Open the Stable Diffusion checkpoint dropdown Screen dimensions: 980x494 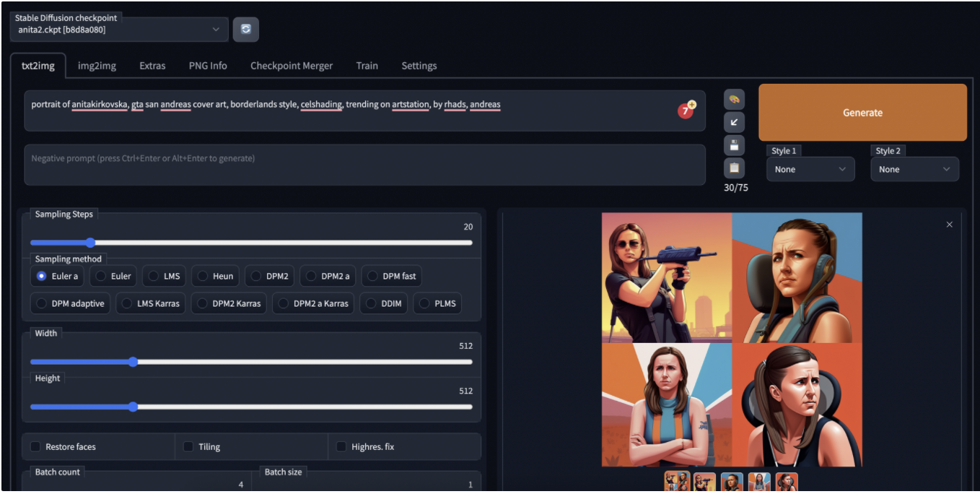pyautogui.click(x=119, y=30)
